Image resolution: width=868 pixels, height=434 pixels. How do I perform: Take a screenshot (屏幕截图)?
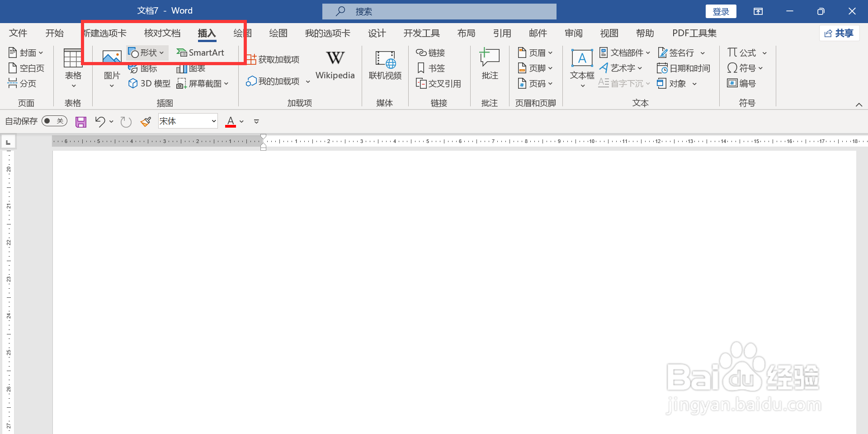(x=203, y=83)
